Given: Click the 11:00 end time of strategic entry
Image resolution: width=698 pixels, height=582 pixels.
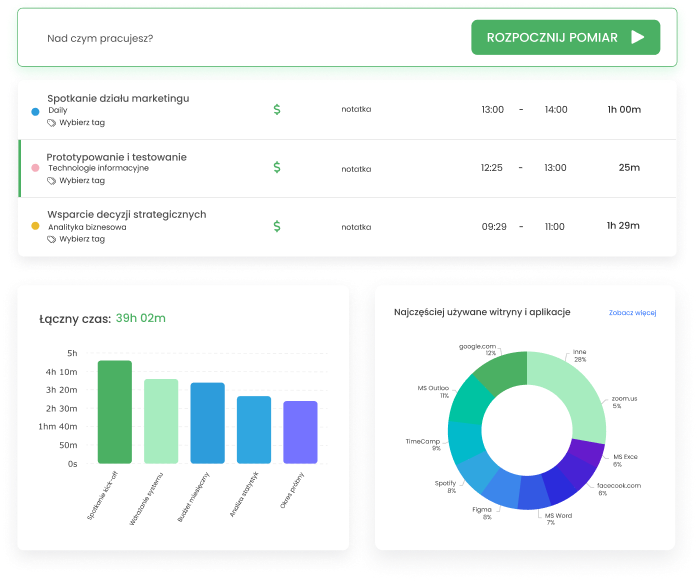Looking at the screenshot, I should [554, 227].
